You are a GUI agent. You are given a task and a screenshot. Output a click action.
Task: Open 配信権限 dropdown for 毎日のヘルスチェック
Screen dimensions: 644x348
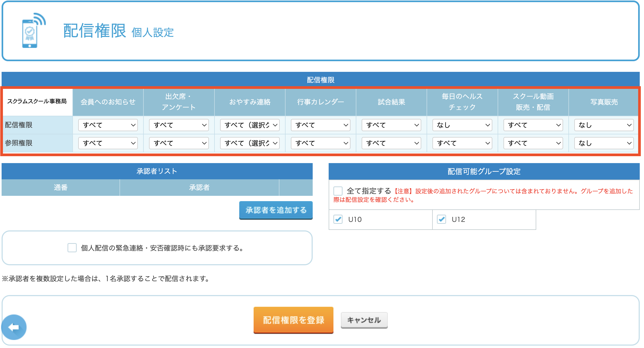click(462, 125)
